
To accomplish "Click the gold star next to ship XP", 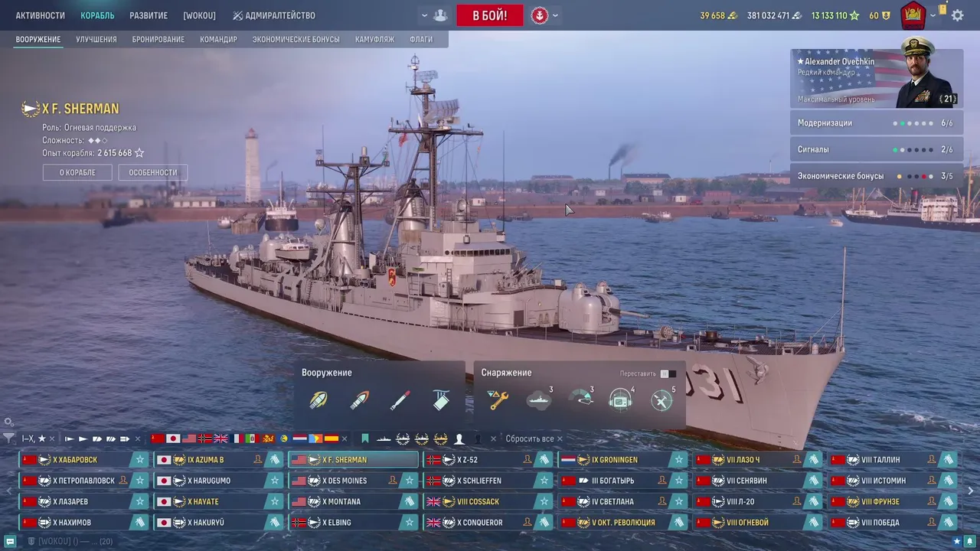I will point(139,153).
